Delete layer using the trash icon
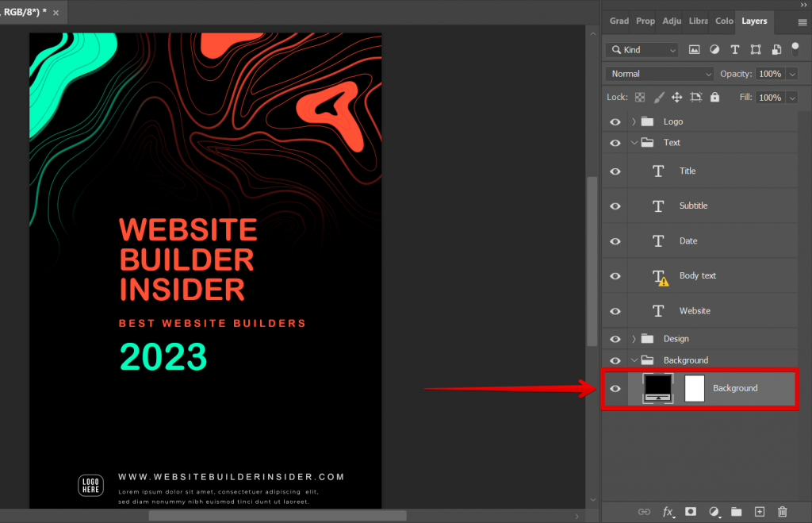 (x=782, y=512)
